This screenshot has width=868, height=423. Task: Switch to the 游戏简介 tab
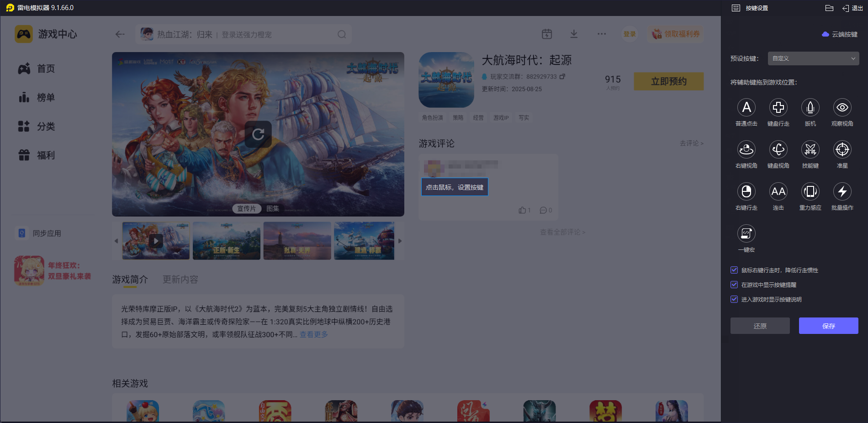click(x=130, y=279)
